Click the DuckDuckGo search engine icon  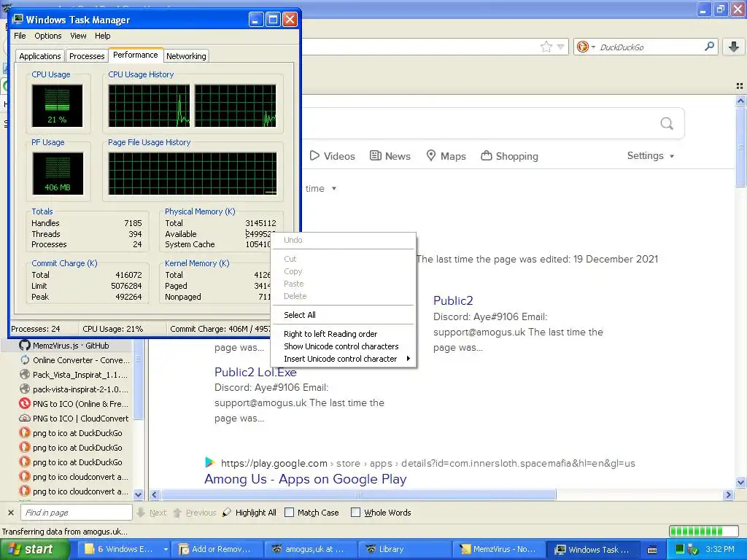(x=582, y=47)
